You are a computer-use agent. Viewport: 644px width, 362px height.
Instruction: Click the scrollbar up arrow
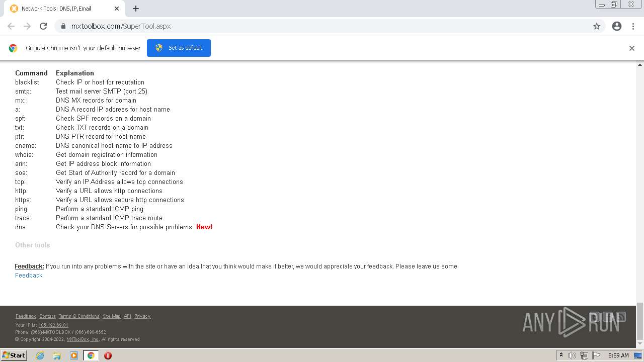click(x=640, y=65)
